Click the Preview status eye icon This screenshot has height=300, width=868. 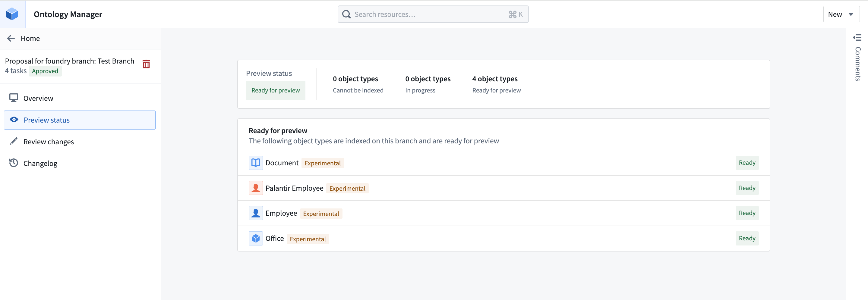click(x=14, y=120)
